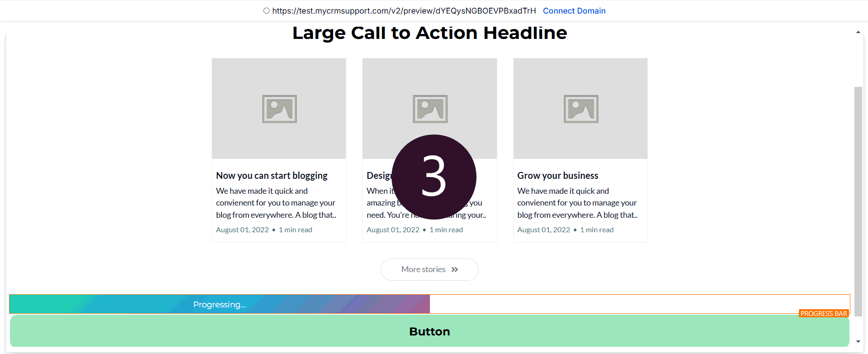Viewport: 868px width, 354px height.
Task: Click the preview URL text
Action: click(x=404, y=11)
